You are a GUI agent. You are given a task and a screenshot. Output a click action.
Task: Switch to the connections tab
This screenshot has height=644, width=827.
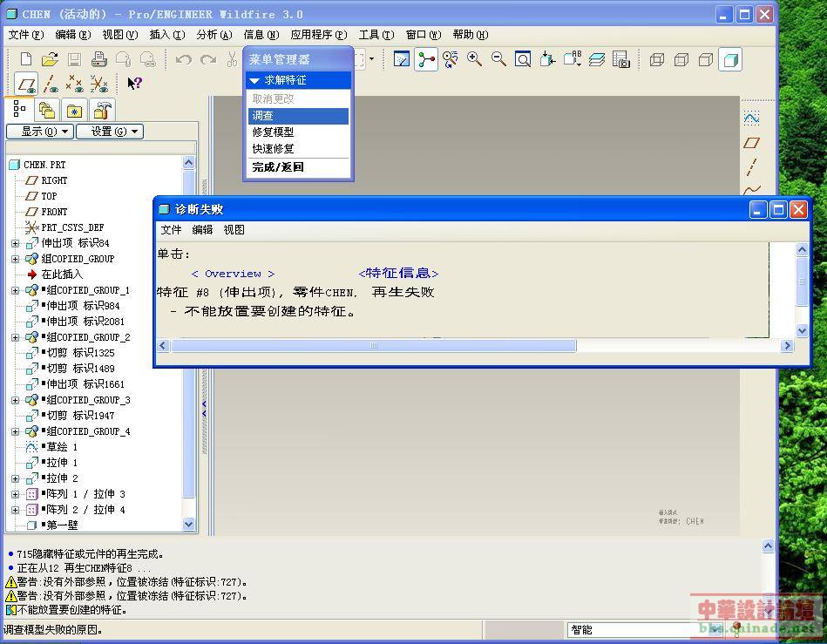[x=102, y=110]
